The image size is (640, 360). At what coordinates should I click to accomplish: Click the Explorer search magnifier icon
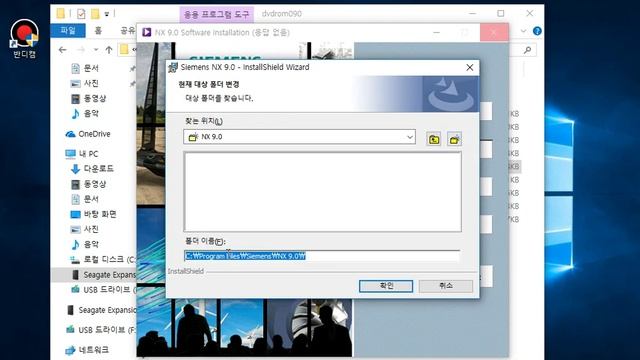pos(527,50)
